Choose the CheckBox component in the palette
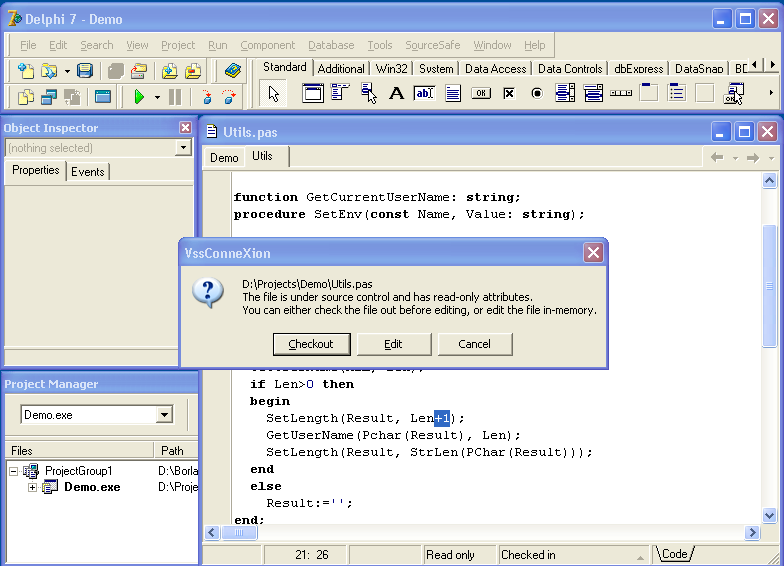The height and width of the screenshot is (566, 784). point(509,94)
